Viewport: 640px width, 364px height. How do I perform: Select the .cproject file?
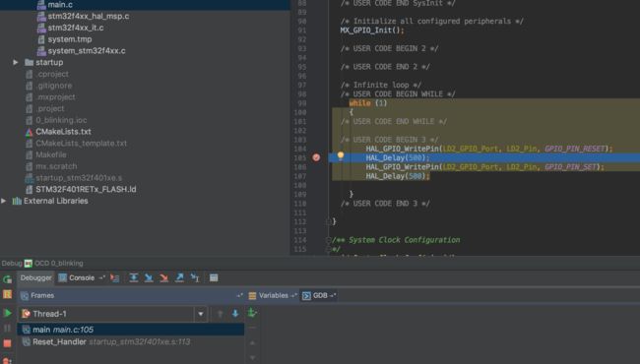(x=52, y=74)
